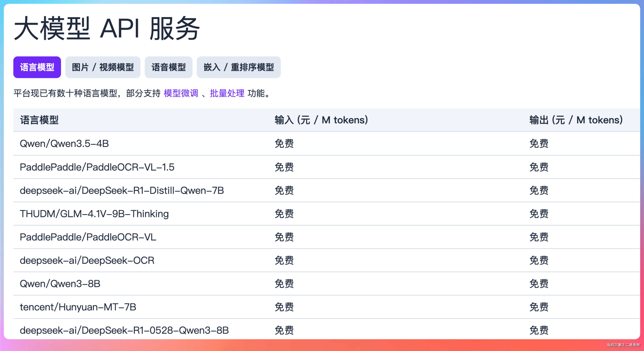Click Qwen3.5-4B input price 免费 cell
Image resolution: width=644 pixels, height=351 pixels.
284,144
